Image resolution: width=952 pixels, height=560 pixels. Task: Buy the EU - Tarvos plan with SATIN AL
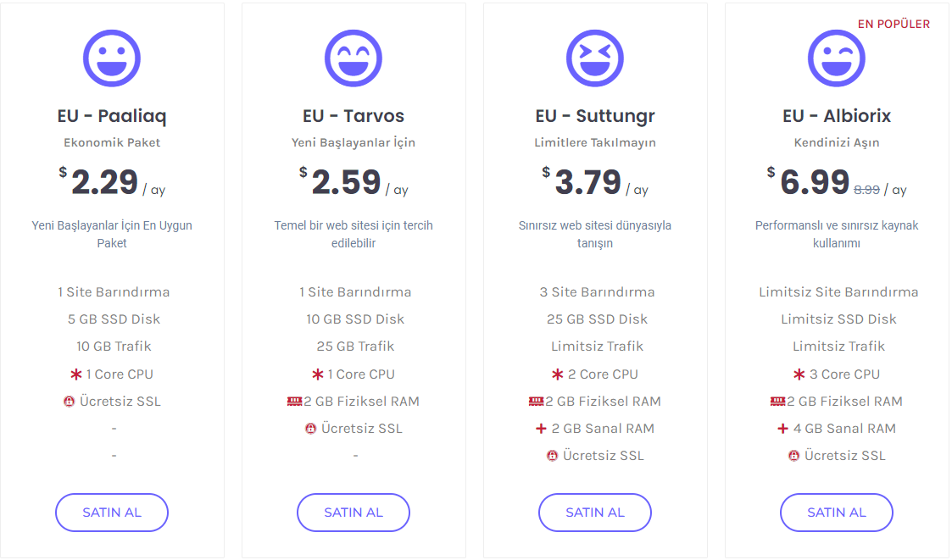coord(354,513)
